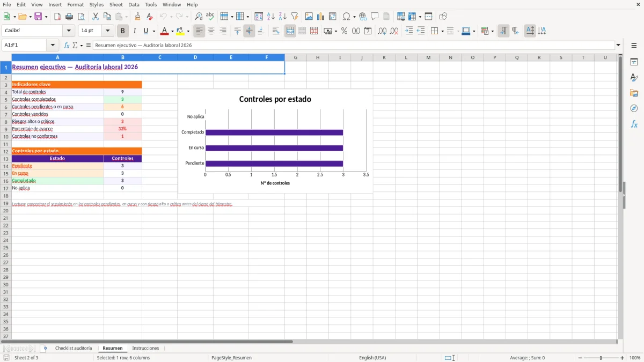Switch to the Checklist auditoría sheet tab
The width and height of the screenshot is (644, 362).
pos(74,349)
